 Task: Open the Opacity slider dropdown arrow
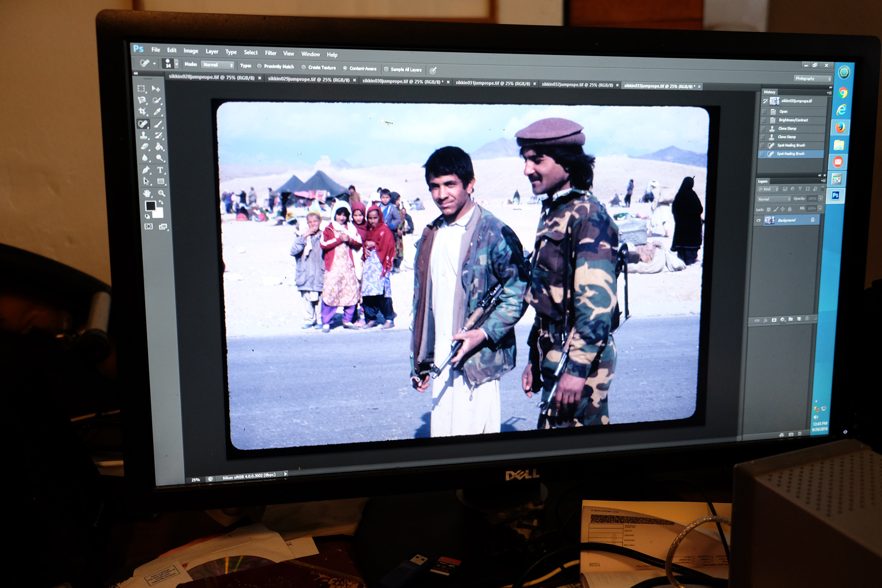(x=820, y=199)
